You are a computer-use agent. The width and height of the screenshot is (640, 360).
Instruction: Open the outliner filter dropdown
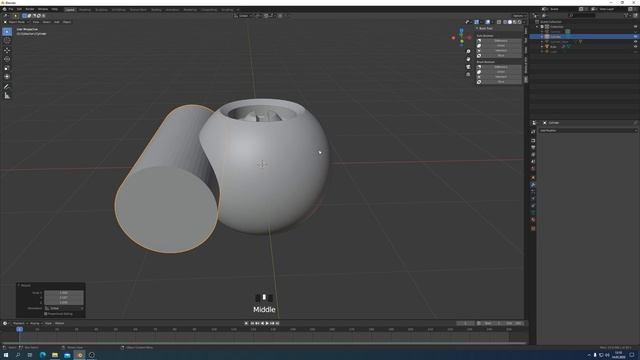click(x=627, y=16)
